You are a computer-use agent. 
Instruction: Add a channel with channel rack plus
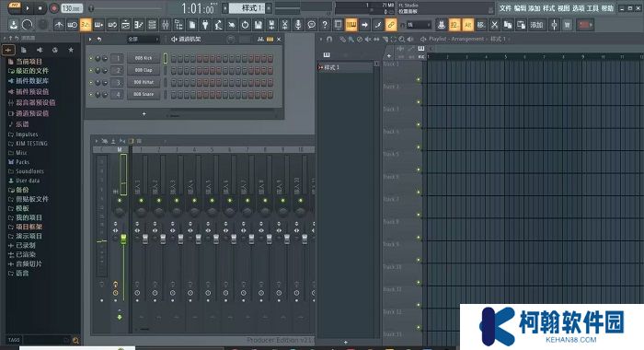click(144, 114)
